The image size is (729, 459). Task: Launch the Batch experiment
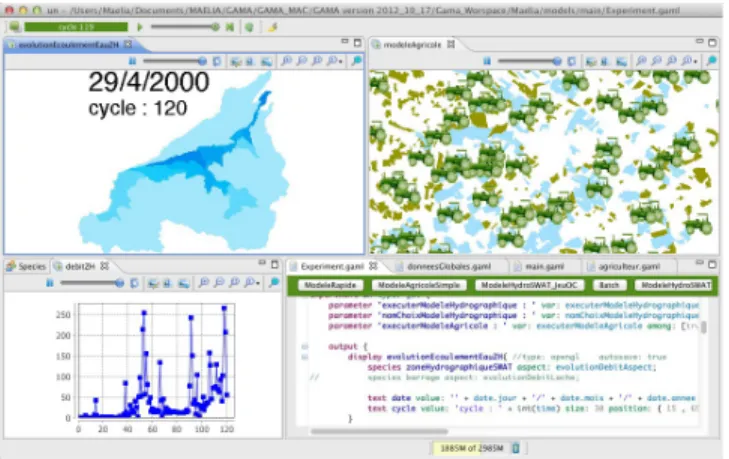pyautogui.click(x=609, y=285)
